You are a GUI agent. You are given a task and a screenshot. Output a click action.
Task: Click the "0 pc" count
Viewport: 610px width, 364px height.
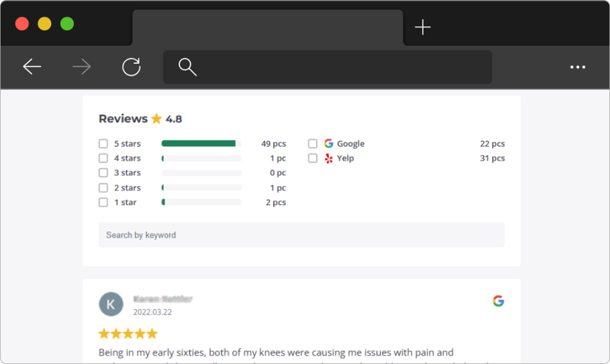[x=278, y=173]
